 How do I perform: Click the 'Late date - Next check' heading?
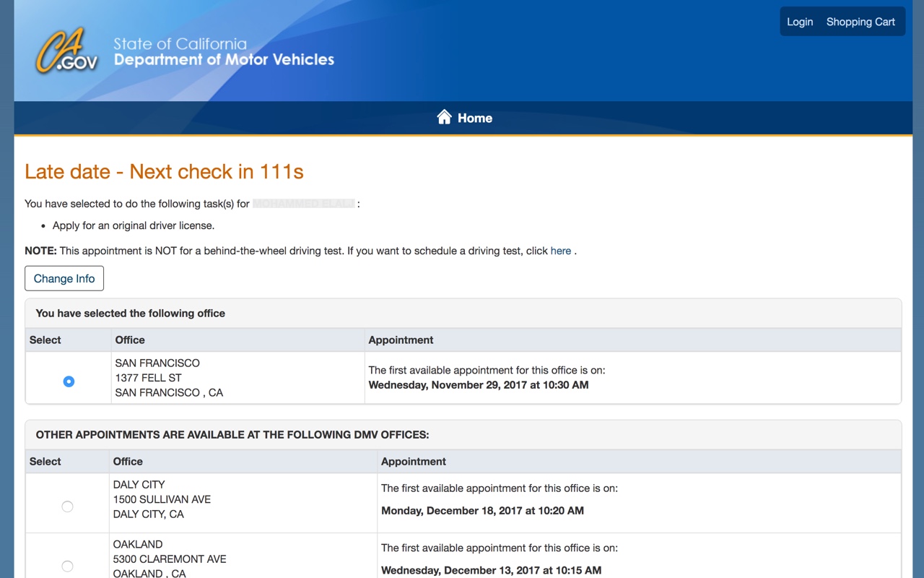click(x=164, y=171)
